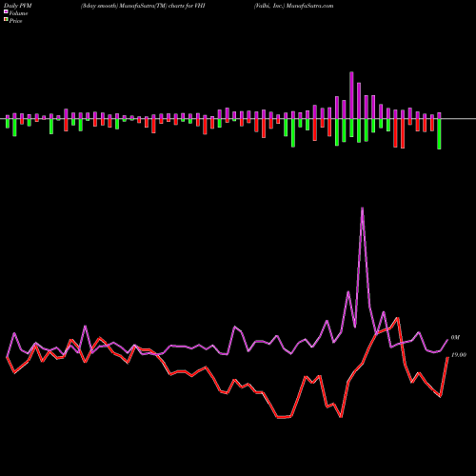Click the '0M' volume end label
This screenshot has height=476, width=476.
coord(455,338)
